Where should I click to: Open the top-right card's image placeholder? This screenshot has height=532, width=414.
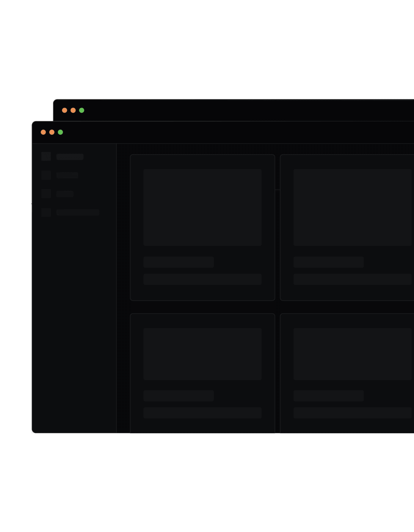coord(352,208)
